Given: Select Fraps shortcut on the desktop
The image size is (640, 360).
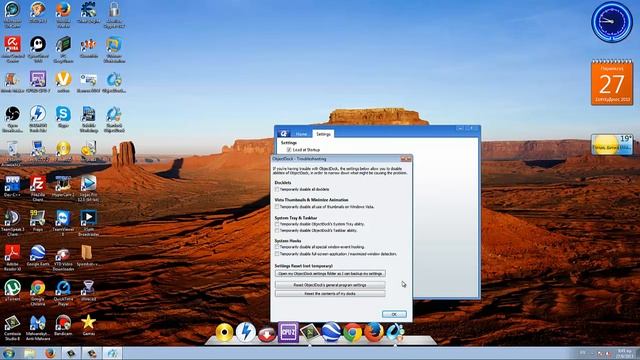Looking at the screenshot, I should pos(38,221).
